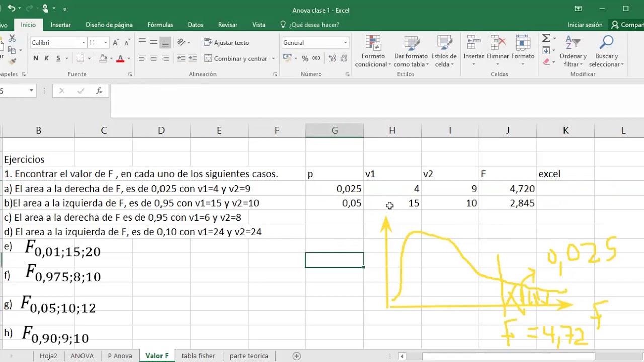The height and width of the screenshot is (362, 644).
Task: Select the Format Painter brush icon
Action: [x=12, y=61]
